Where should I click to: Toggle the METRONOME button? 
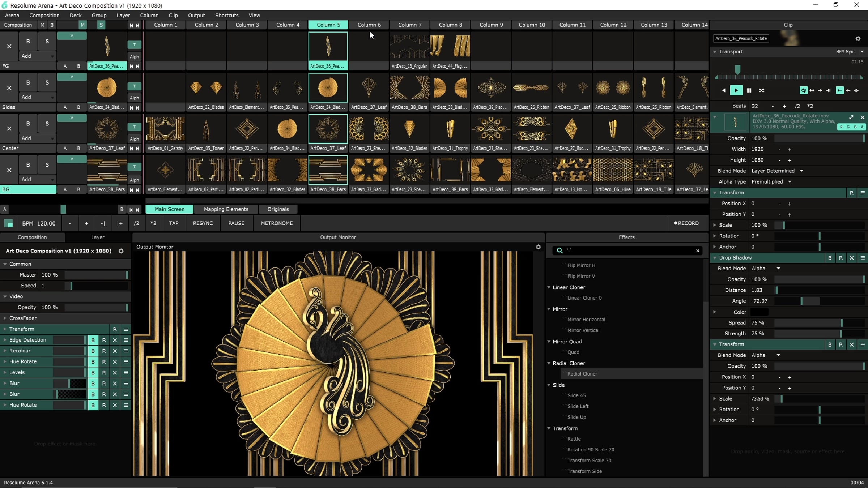277,223
